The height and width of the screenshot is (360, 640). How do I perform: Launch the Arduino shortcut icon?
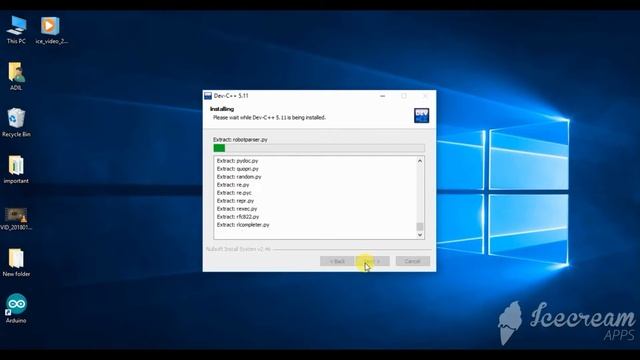tap(16, 309)
